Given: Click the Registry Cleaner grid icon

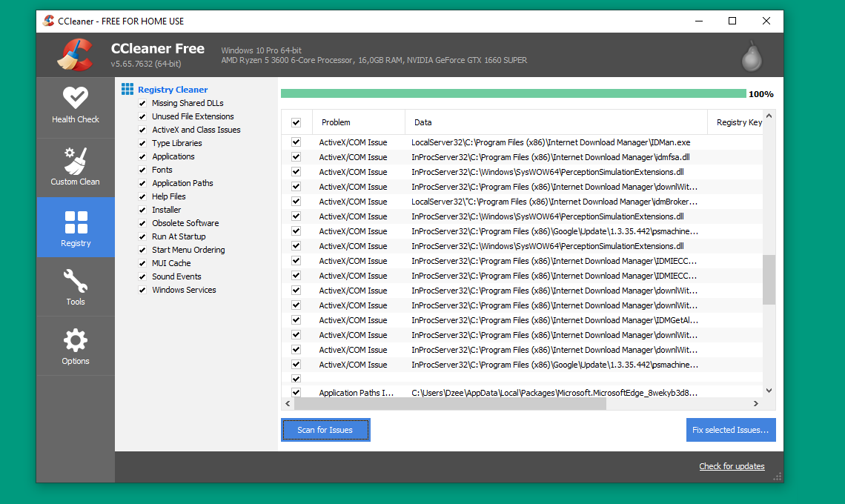Looking at the screenshot, I should (127, 89).
